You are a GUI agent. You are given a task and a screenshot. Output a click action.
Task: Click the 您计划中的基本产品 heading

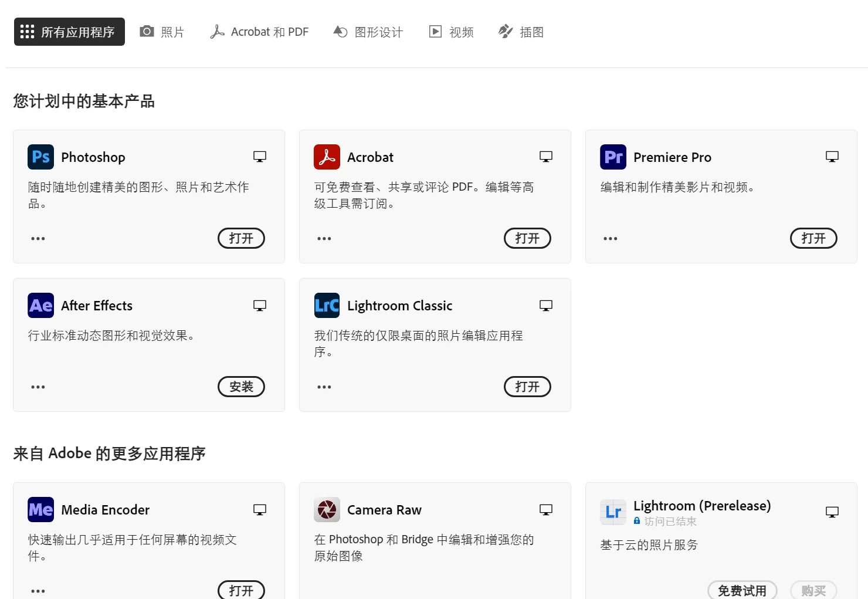pyautogui.click(x=84, y=101)
